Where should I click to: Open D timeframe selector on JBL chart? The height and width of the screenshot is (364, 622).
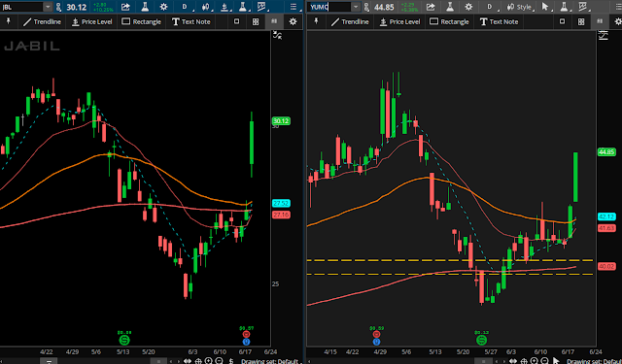click(x=185, y=7)
